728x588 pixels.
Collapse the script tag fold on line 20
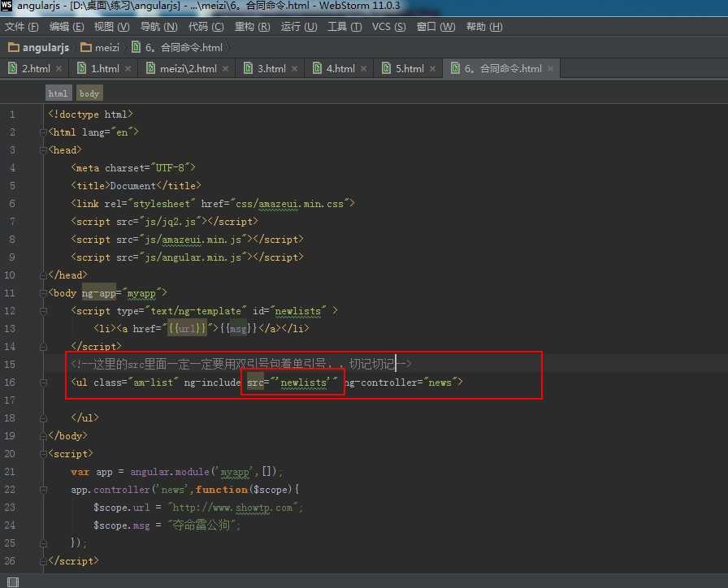pyautogui.click(x=43, y=454)
